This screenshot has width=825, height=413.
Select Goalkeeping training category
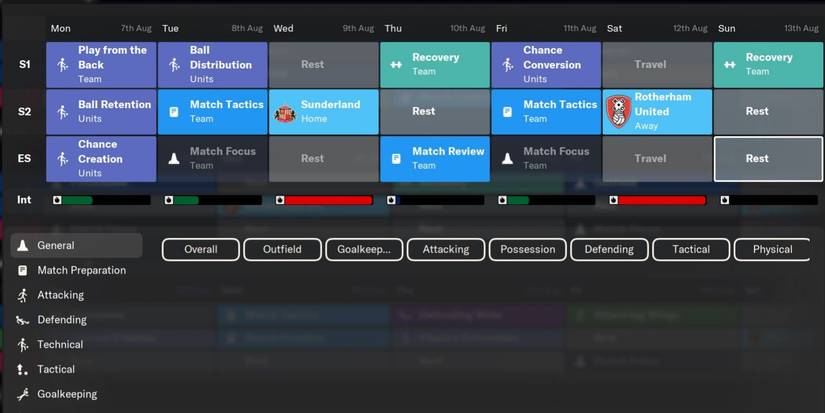76,394
